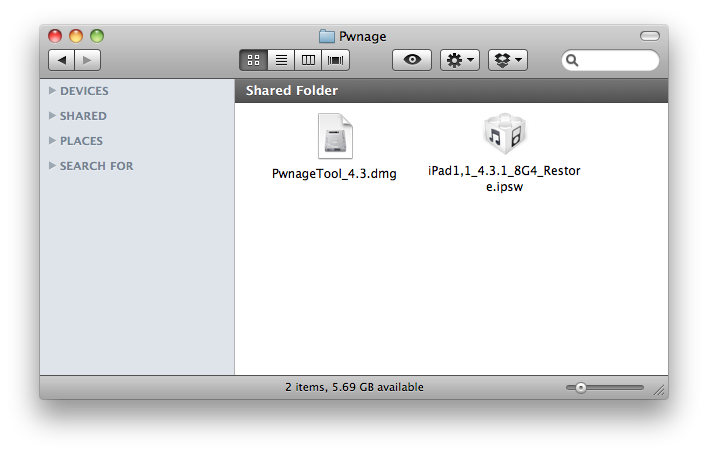Image resolution: width=708 pixels, height=454 pixels.
Task: Go back with the left arrow
Action: [62, 61]
